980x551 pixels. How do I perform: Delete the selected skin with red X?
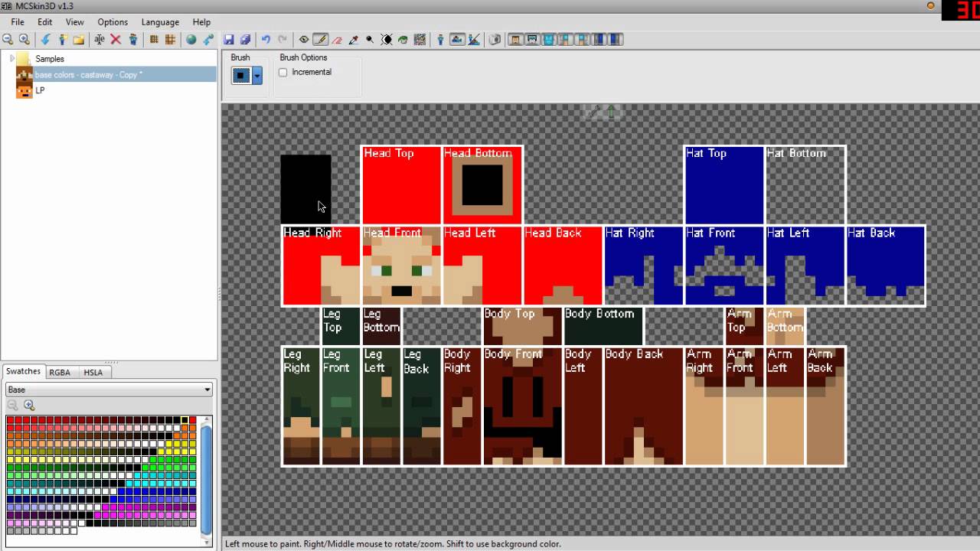click(x=116, y=40)
